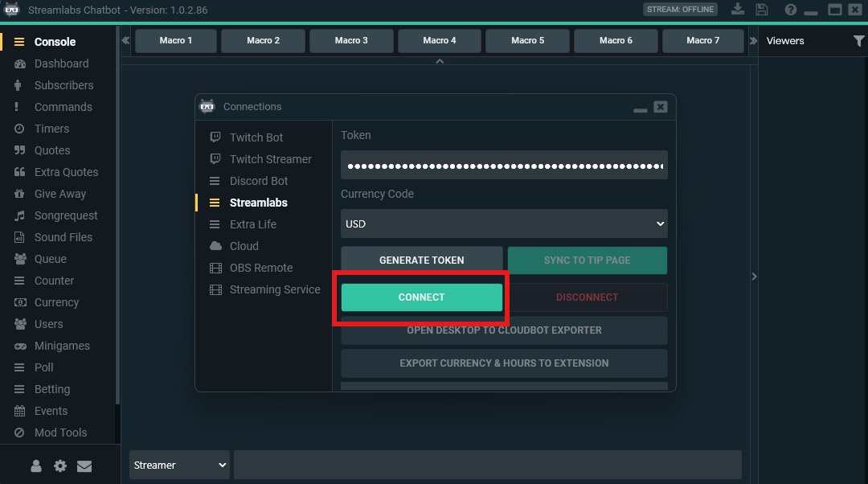This screenshot has height=484, width=868.
Task: Select Discord Bot in Connections list
Action: point(259,181)
